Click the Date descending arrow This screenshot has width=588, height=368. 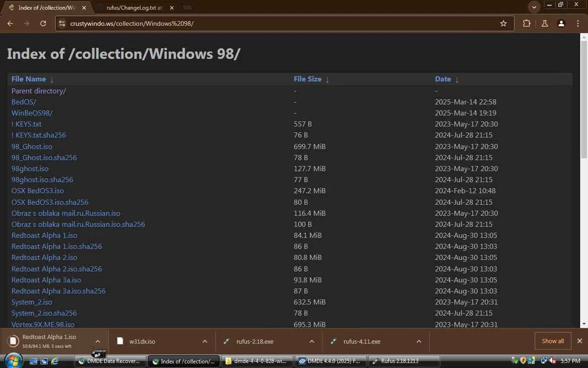click(x=457, y=80)
